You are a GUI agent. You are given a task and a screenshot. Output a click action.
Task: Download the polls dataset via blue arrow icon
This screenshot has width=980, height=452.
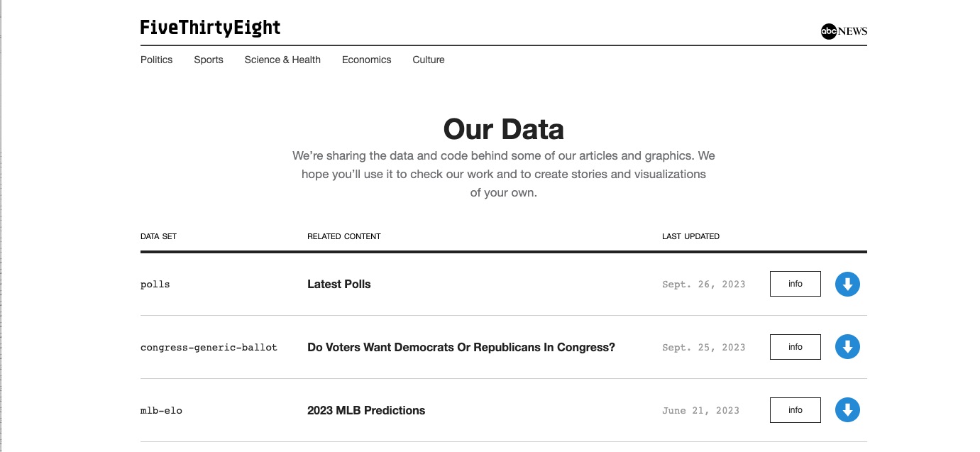pyautogui.click(x=847, y=284)
